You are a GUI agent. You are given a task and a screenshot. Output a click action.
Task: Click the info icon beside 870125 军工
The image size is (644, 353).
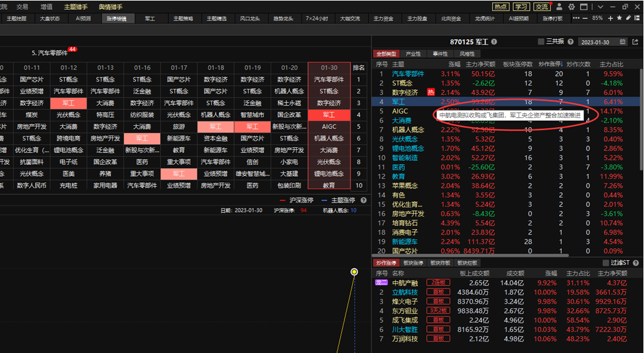tap(494, 42)
